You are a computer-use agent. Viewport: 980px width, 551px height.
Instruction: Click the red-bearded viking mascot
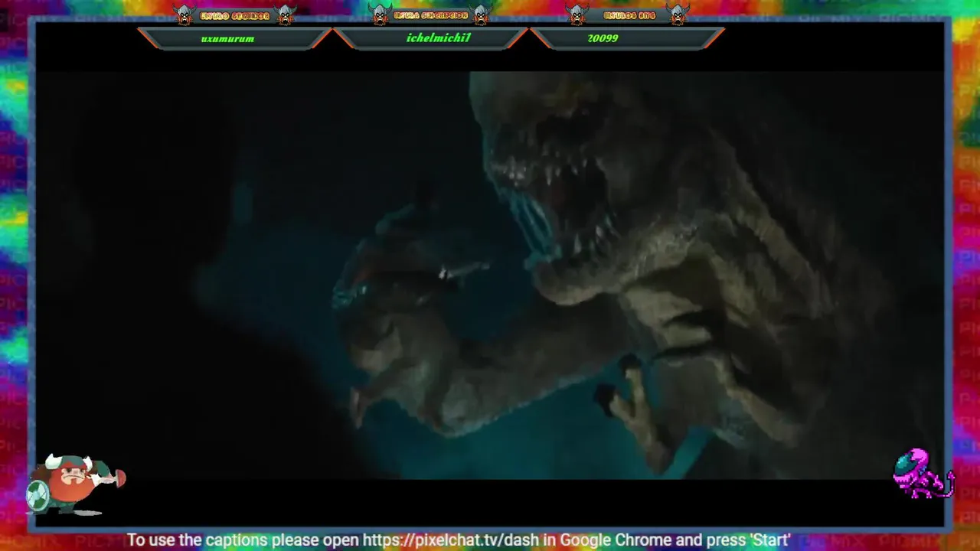[x=75, y=484]
